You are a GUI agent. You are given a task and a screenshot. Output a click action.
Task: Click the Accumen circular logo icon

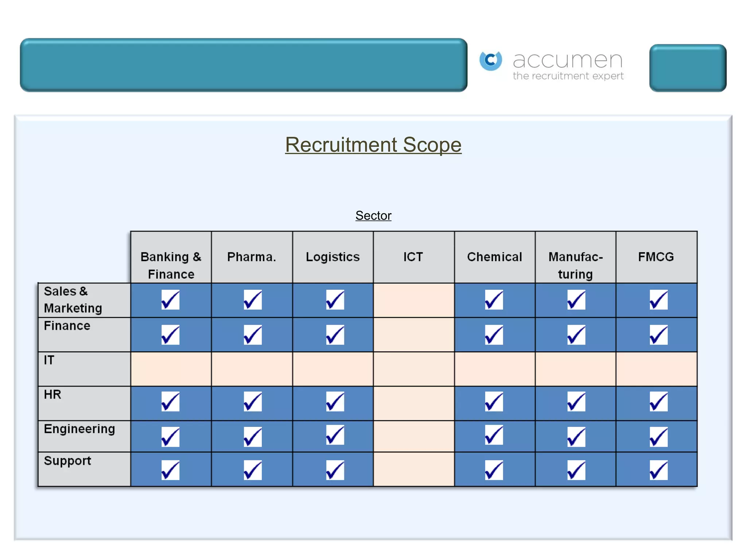click(491, 61)
